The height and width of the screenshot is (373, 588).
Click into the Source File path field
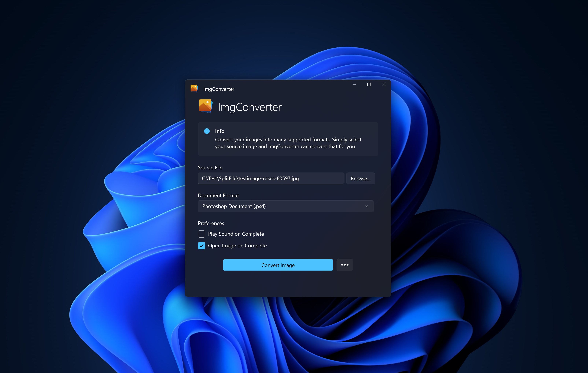pos(271,179)
